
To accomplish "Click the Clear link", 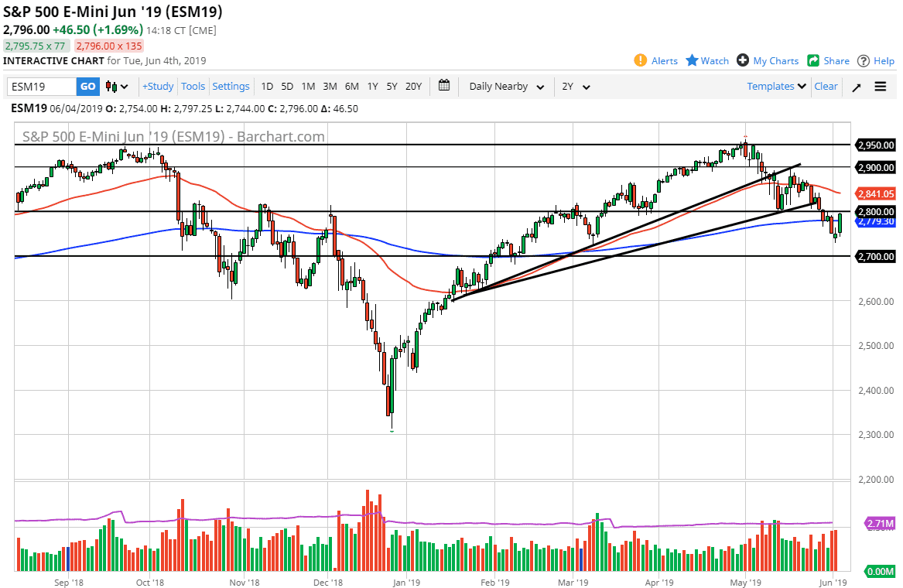I will tap(826, 87).
